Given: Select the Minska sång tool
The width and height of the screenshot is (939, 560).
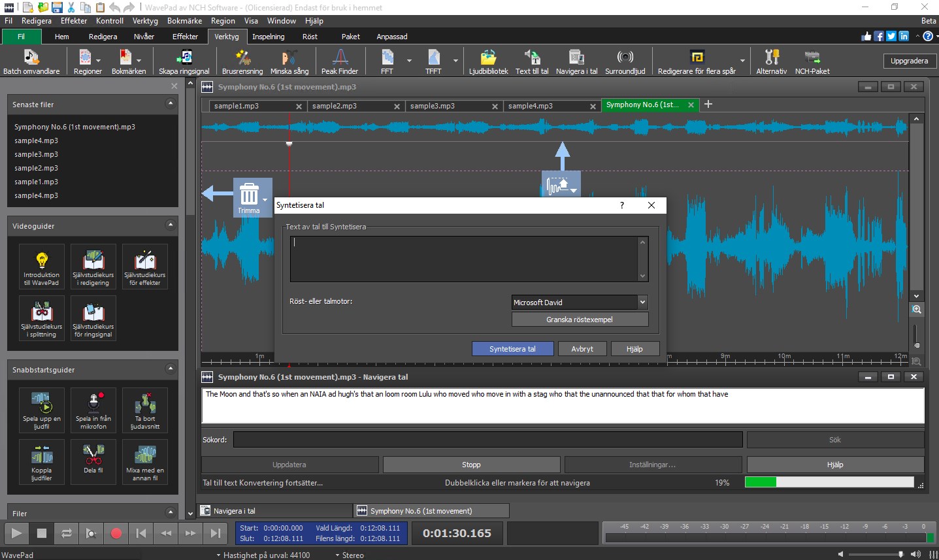Looking at the screenshot, I should point(289,61).
